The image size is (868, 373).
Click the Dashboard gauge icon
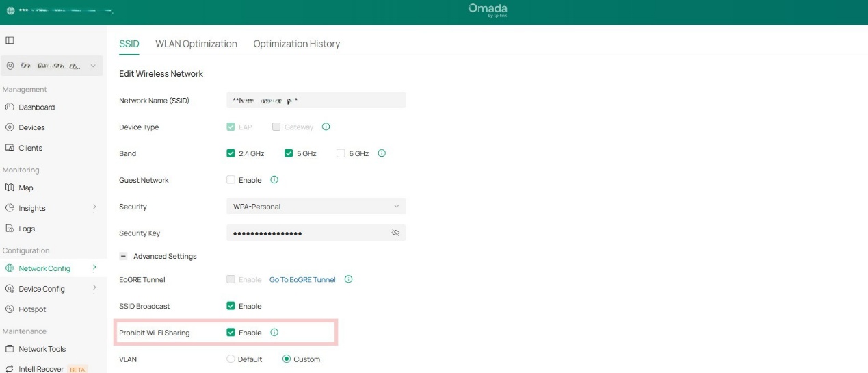pyautogui.click(x=10, y=107)
